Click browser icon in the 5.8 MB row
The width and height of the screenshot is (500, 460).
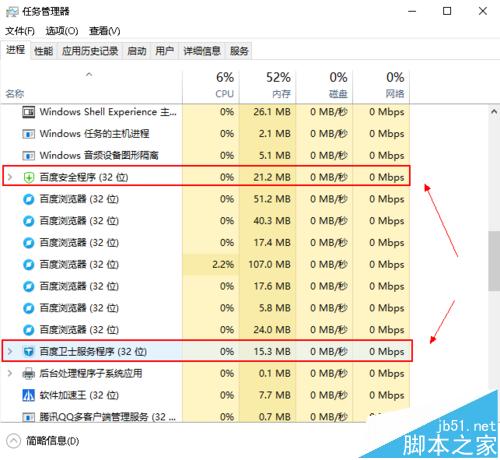29,308
